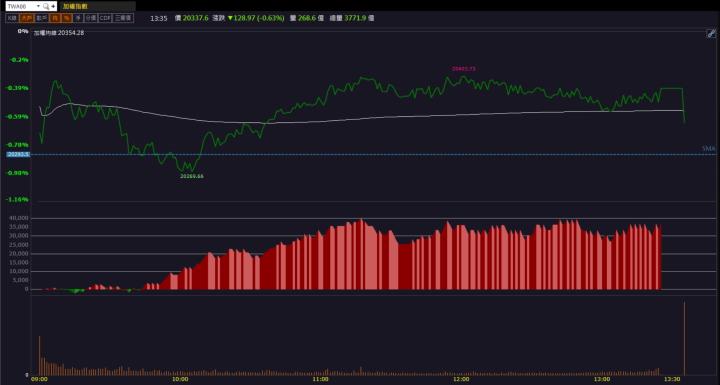Viewport: 720px width, 385px height.
Task: Click the tall volume spike bar at 13:30
Action: pos(684,339)
